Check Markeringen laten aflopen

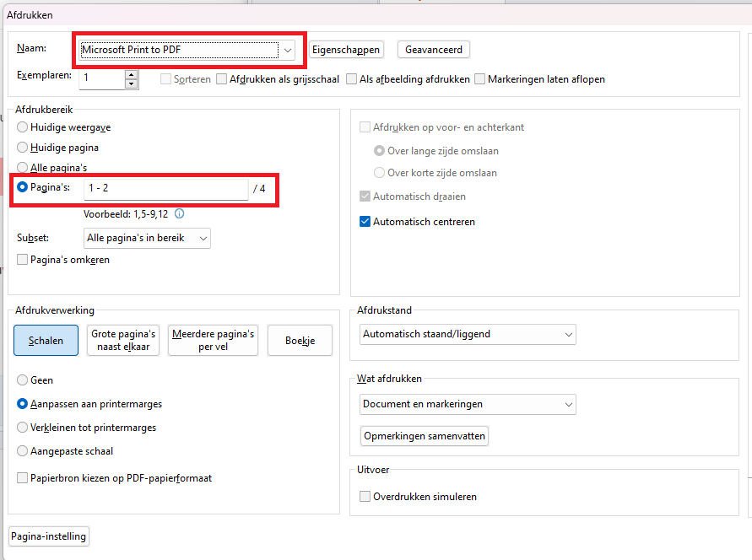479,79
